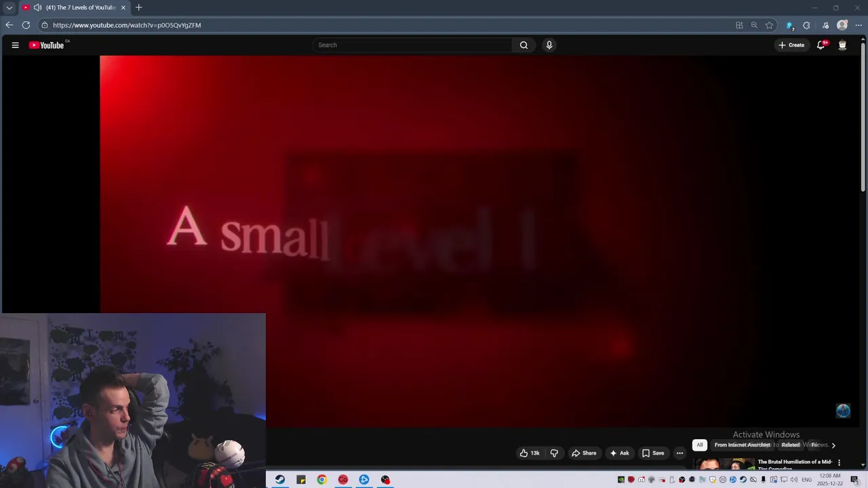Click the zoom magnifier in address bar
The width and height of the screenshot is (868, 488).
tap(754, 25)
